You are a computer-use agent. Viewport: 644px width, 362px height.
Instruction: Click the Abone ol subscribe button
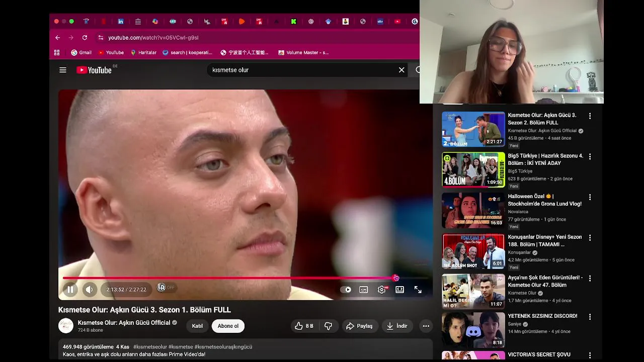pos(228,326)
